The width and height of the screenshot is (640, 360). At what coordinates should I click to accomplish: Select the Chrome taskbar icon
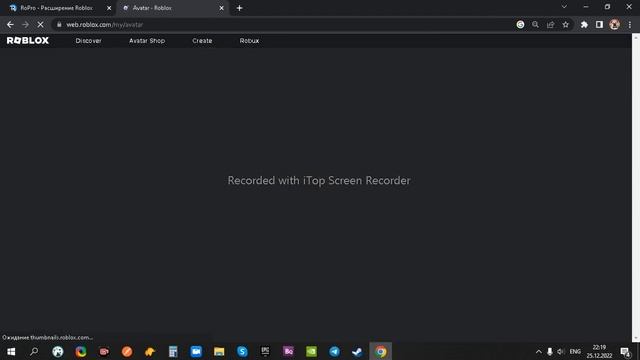point(380,351)
